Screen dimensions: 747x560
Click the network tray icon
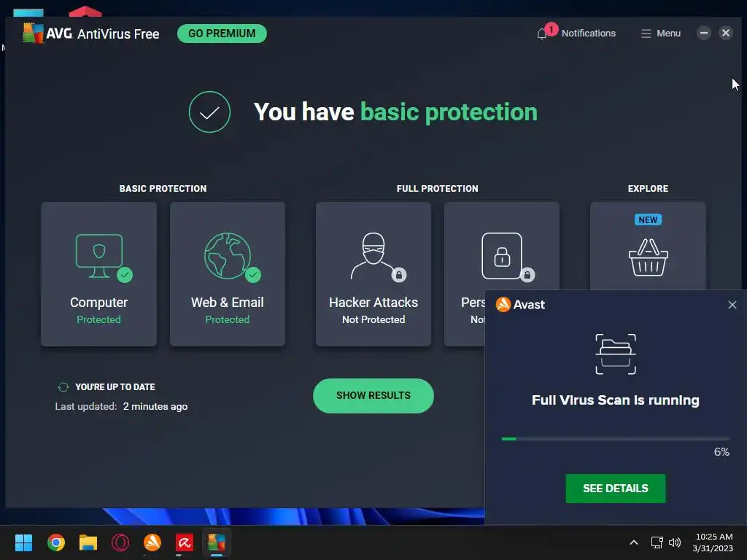pos(657,542)
